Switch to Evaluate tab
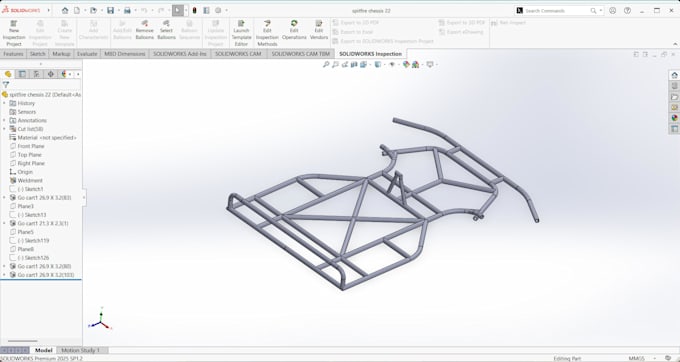Viewport: 680px width, 362px height. coord(87,54)
